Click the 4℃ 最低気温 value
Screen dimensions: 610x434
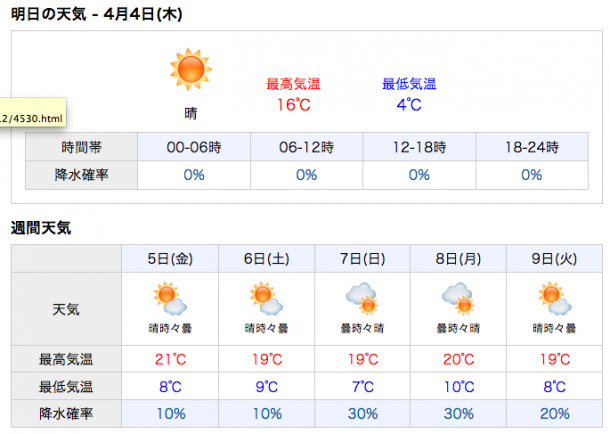click(409, 105)
